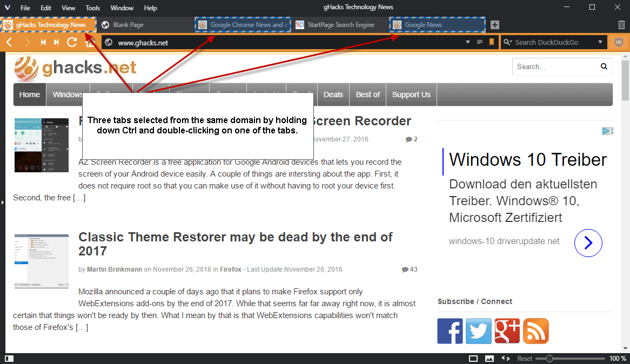Open the AZ Screen Recorder article thumbnail
630x364 pixels.
pos(42,145)
